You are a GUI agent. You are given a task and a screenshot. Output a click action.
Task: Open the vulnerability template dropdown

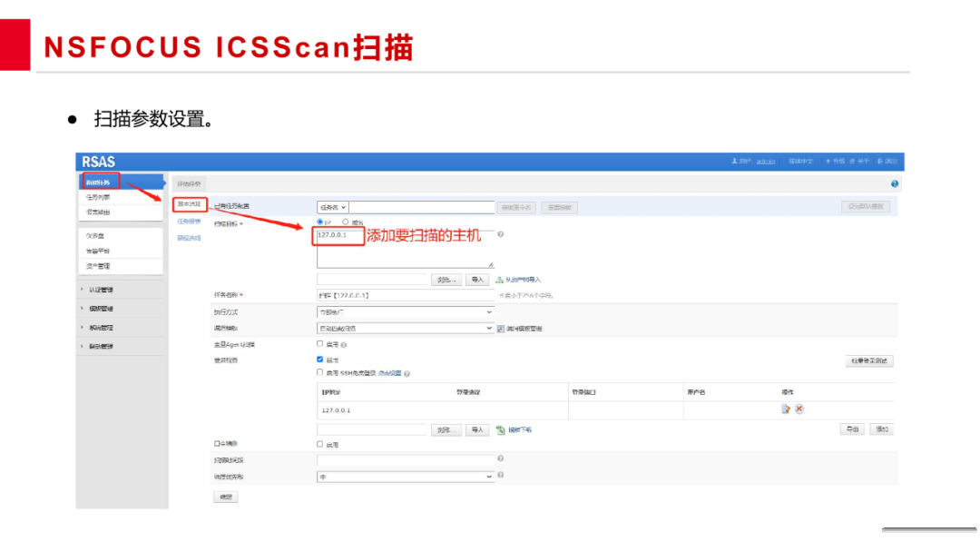pyautogui.click(x=405, y=328)
